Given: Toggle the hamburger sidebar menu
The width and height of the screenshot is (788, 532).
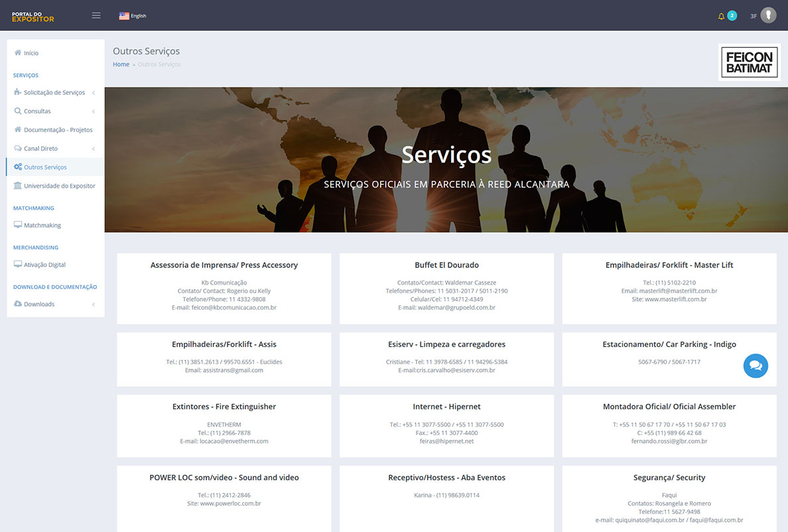Looking at the screenshot, I should click(96, 15).
